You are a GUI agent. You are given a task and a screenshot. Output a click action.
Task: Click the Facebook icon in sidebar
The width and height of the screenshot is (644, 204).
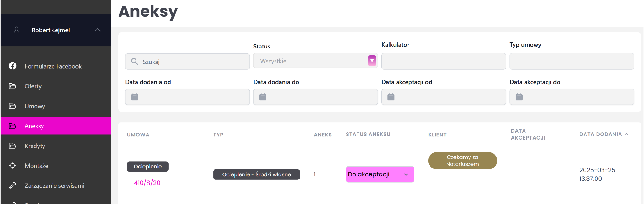[x=13, y=66]
